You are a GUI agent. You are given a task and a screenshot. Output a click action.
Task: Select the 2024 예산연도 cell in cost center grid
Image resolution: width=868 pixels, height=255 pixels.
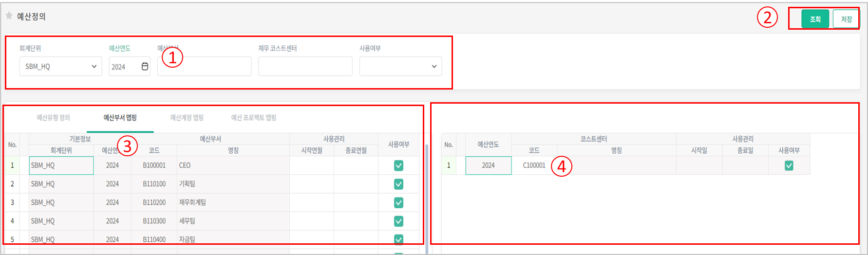pos(488,165)
